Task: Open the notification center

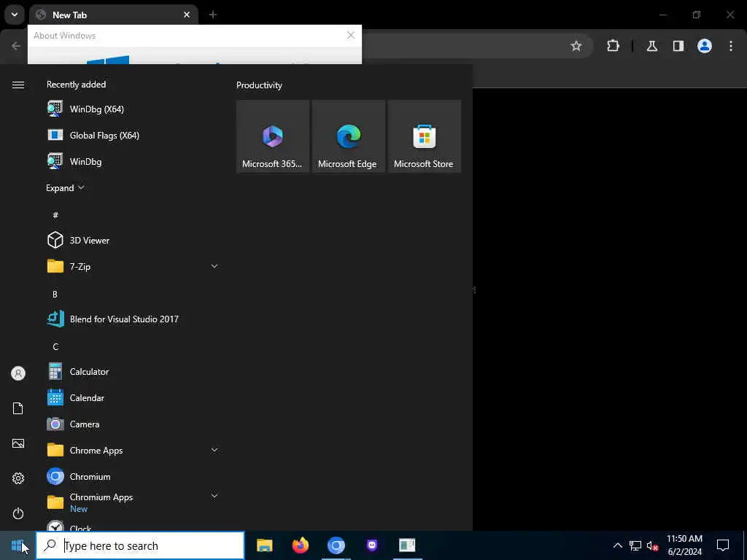Action: pyautogui.click(x=723, y=545)
